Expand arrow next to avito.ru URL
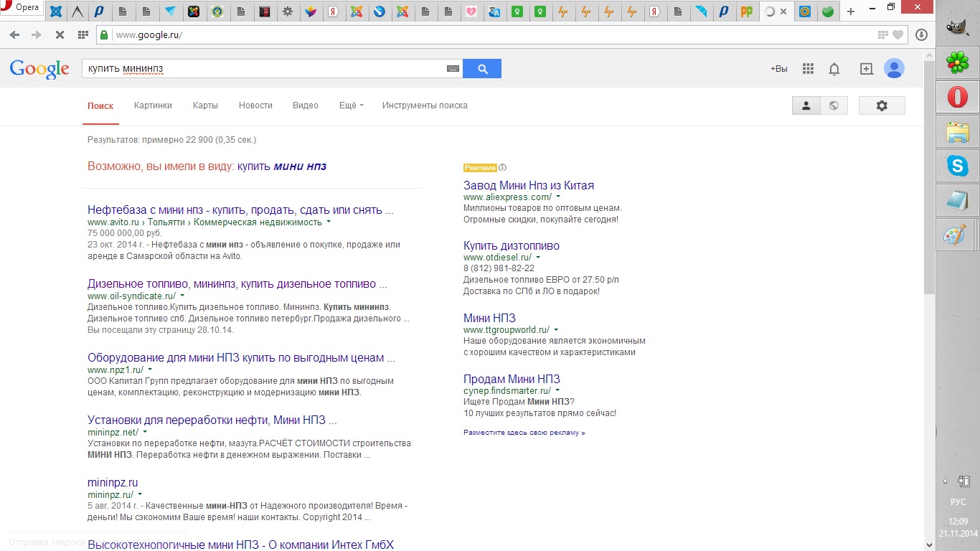The height and width of the screenshot is (551, 980). [329, 222]
